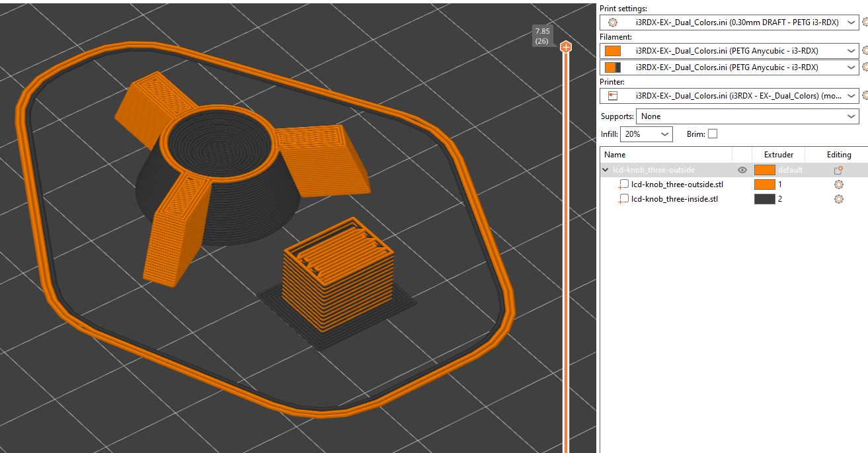Open settings gear for first filament preset
This screenshot has width=868, height=453.
tap(865, 50)
